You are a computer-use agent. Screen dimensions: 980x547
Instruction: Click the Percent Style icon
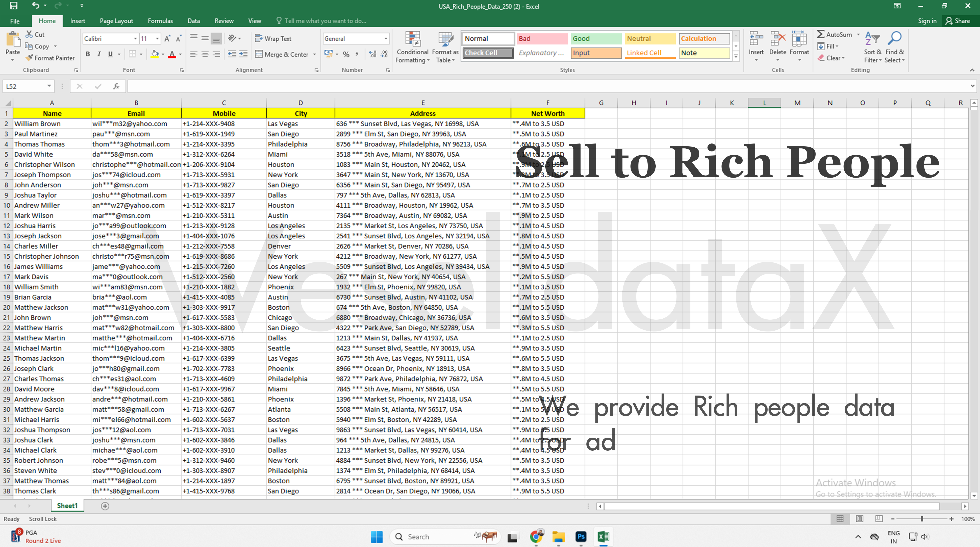pos(346,54)
